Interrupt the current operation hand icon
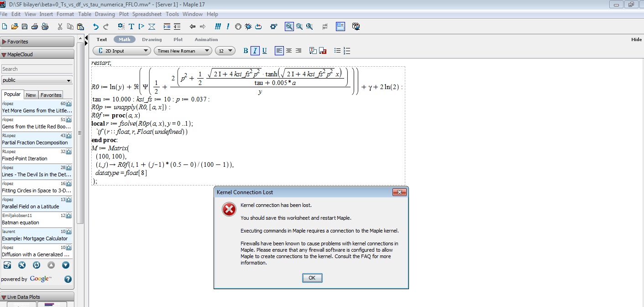 238,26
